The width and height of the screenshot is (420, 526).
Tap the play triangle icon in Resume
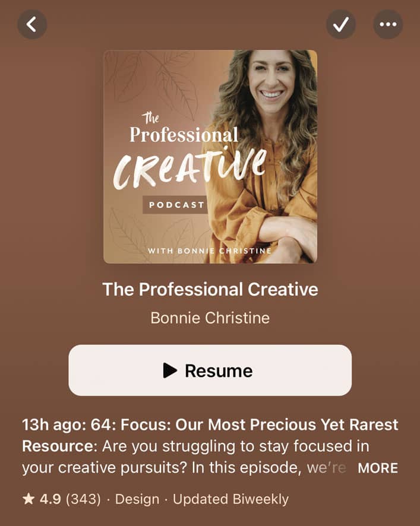click(x=170, y=370)
